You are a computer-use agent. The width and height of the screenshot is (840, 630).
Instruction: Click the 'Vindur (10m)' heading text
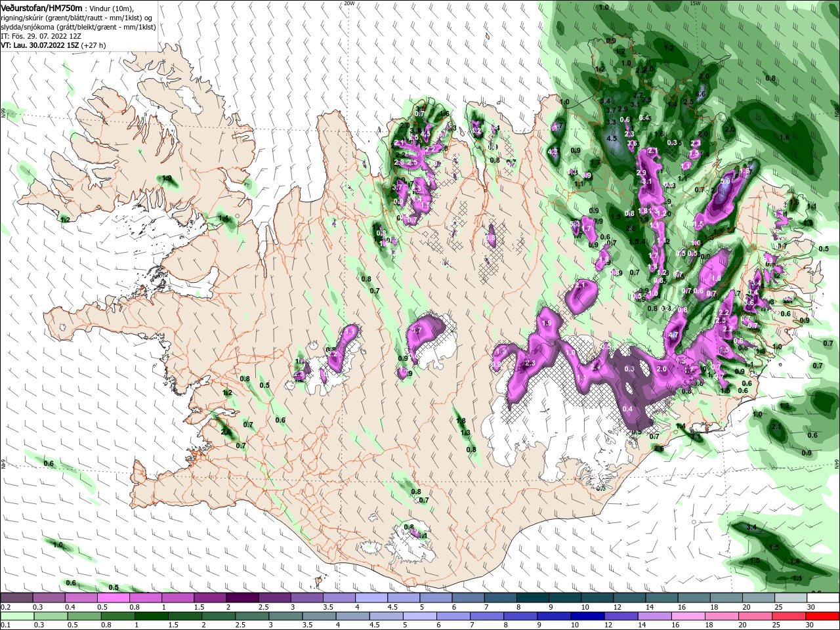tap(113, 8)
